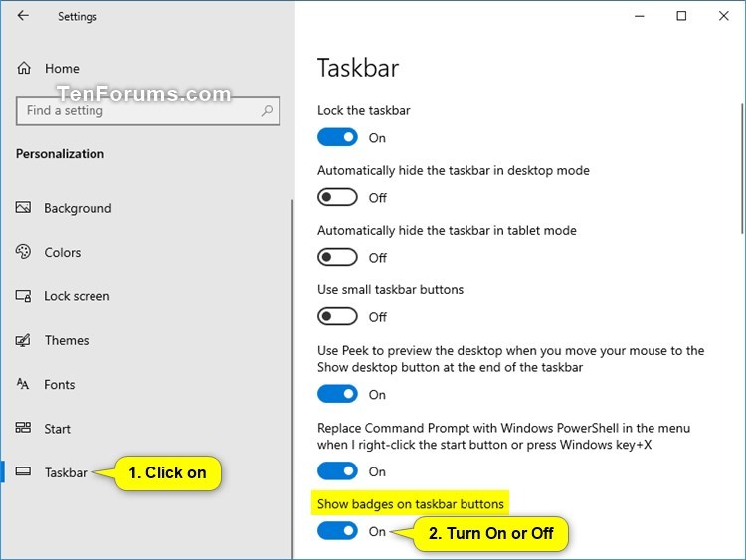Image resolution: width=746 pixels, height=560 pixels.
Task: Click the Settings window title text
Action: tap(77, 17)
